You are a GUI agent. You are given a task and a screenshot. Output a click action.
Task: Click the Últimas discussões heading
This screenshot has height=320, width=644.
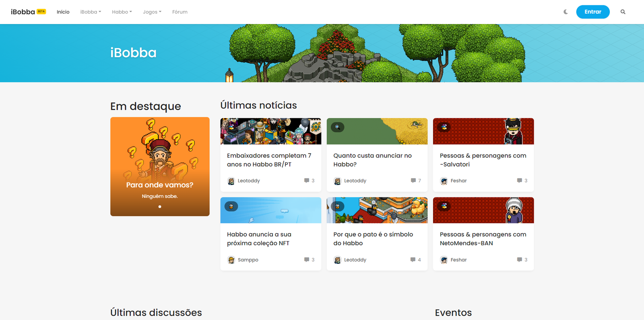(x=156, y=312)
